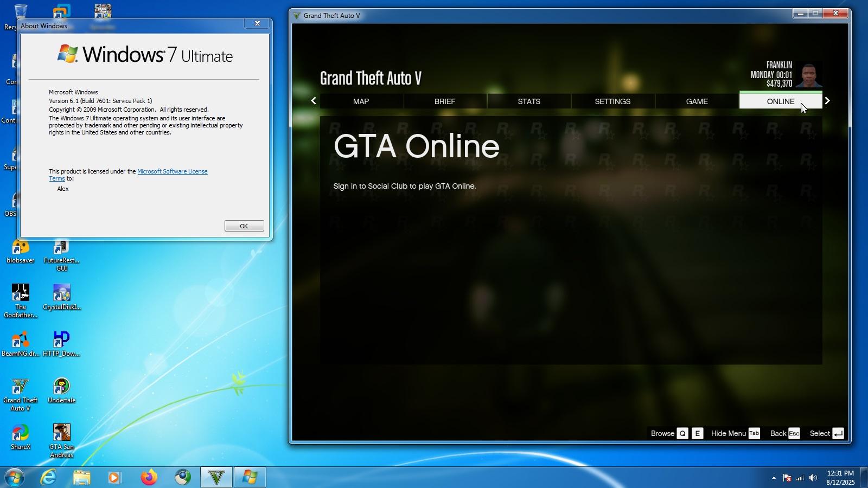Click the Tab key Hide Menu icon
868x488 pixels.
(754, 433)
